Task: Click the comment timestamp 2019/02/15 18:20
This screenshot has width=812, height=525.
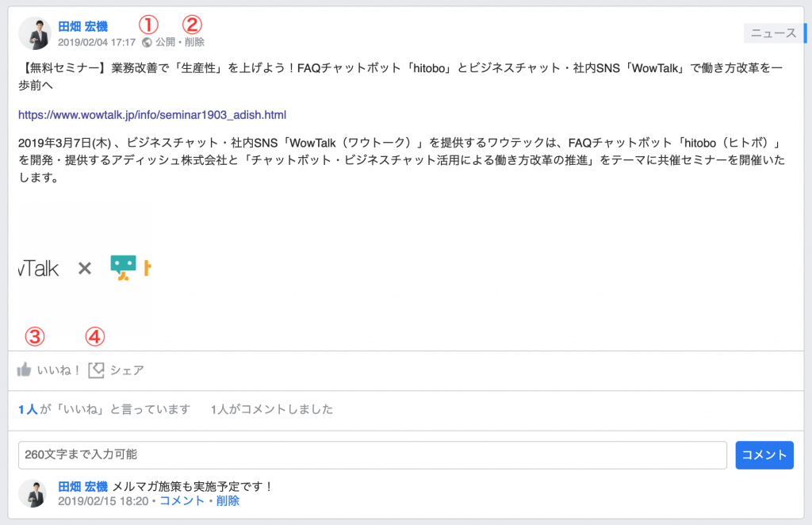Action: (x=103, y=501)
